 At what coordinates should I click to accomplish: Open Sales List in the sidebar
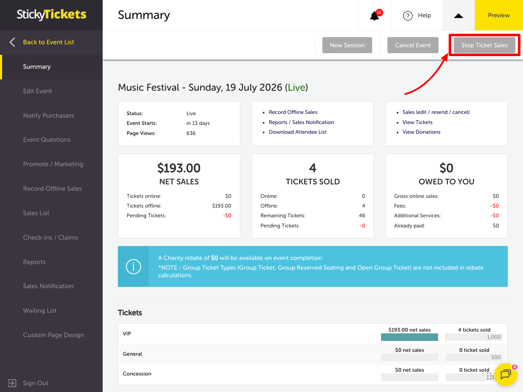point(36,213)
